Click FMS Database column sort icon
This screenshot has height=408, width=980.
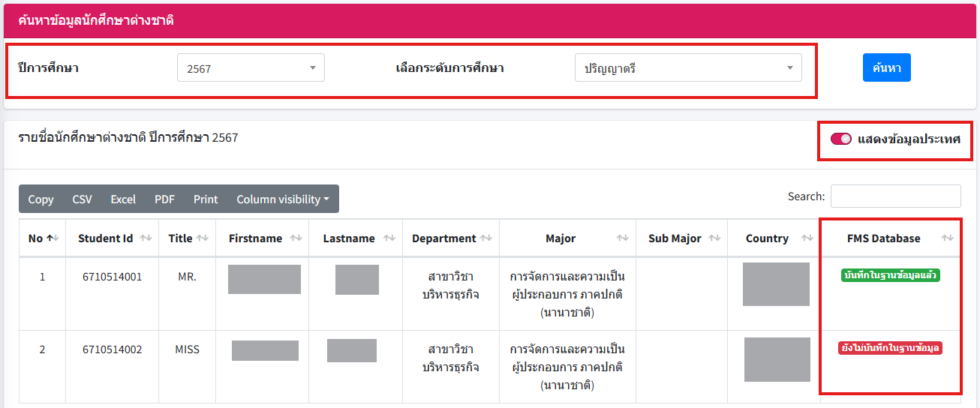pos(948,238)
